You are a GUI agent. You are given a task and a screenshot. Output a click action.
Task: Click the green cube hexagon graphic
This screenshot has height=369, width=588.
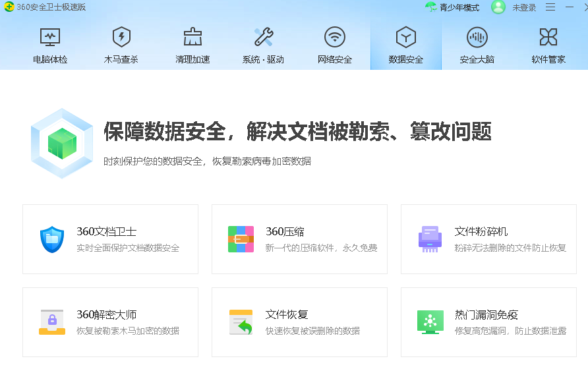coord(62,143)
